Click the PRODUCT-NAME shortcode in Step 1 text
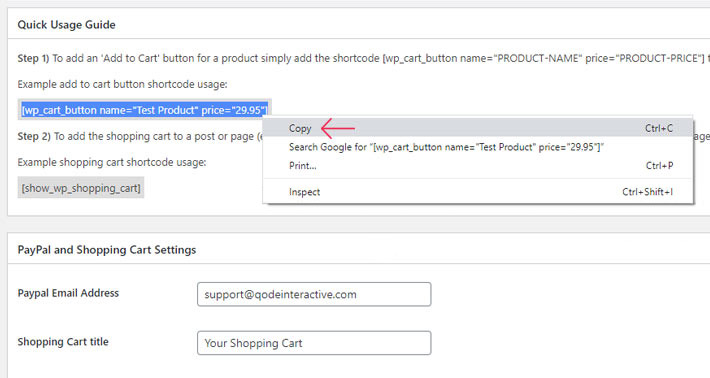This screenshot has height=378, width=710. tap(544, 58)
